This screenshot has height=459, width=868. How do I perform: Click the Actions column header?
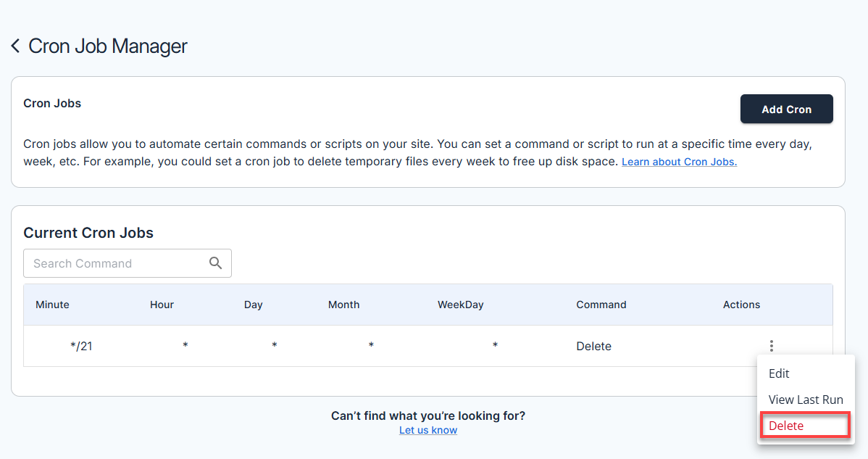tap(741, 305)
